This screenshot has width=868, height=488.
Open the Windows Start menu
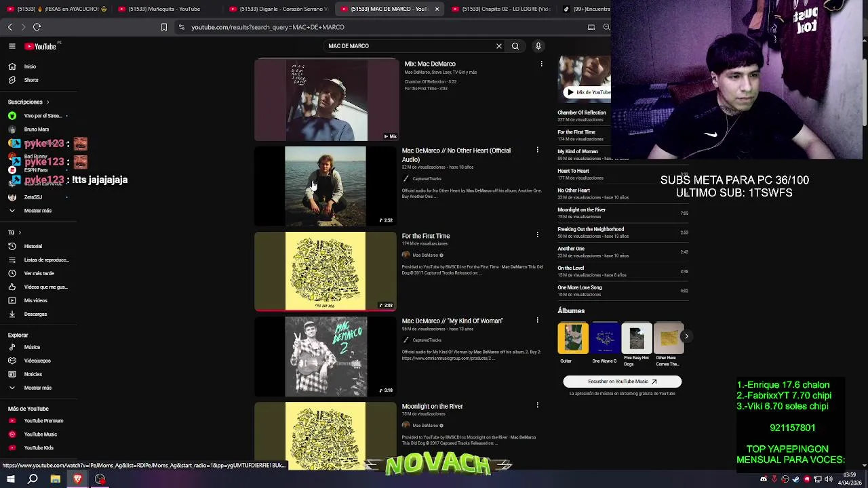(x=10, y=479)
